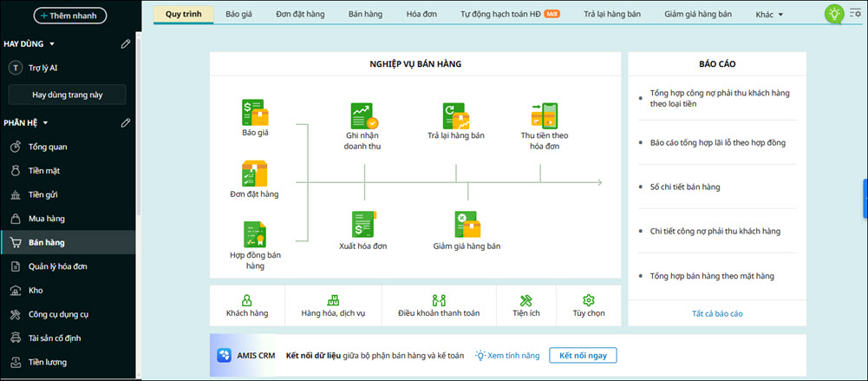The height and width of the screenshot is (381, 868).
Task: Click the Ghi nhận doanh thu icon
Action: click(x=363, y=116)
